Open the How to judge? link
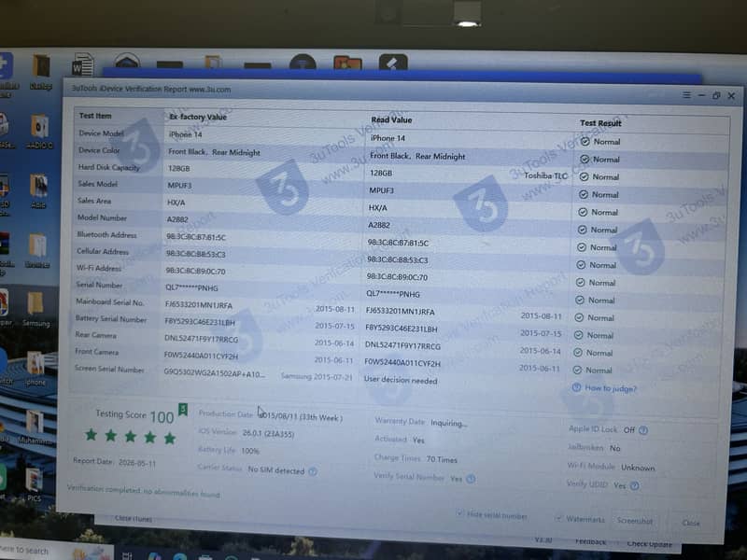 [x=611, y=388]
